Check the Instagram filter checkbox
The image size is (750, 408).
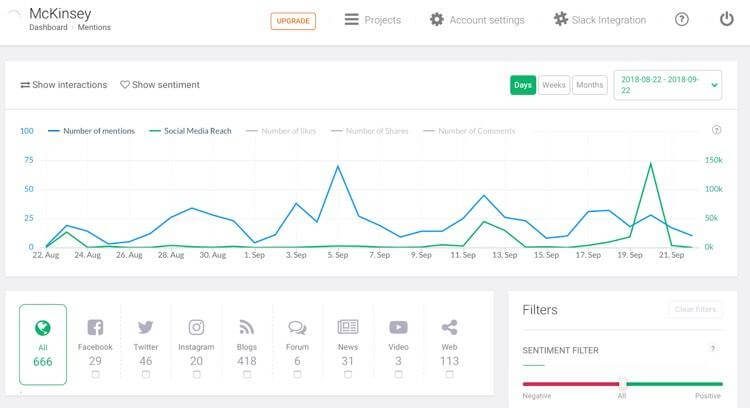(196, 375)
